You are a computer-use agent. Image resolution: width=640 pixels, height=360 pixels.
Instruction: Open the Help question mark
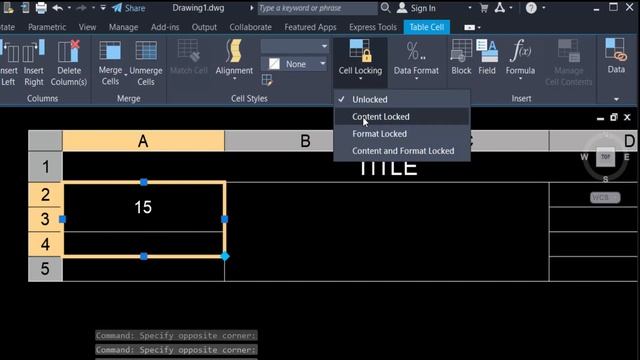pyautogui.click(x=531, y=8)
